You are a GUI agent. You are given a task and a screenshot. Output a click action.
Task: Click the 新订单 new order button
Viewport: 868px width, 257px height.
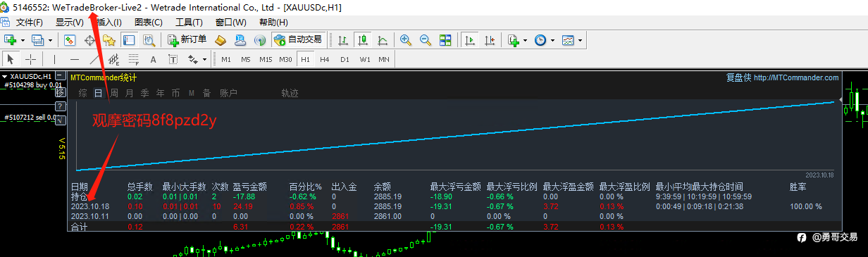tap(187, 40)
